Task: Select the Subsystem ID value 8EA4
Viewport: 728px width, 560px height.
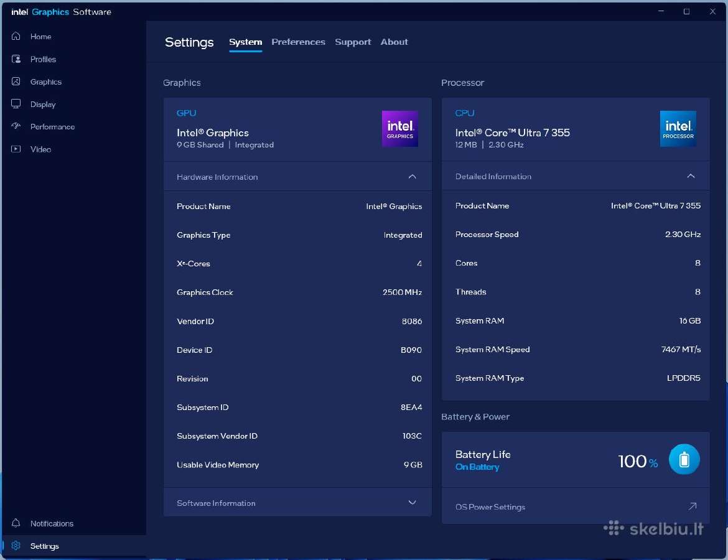Action: point(411,407)
